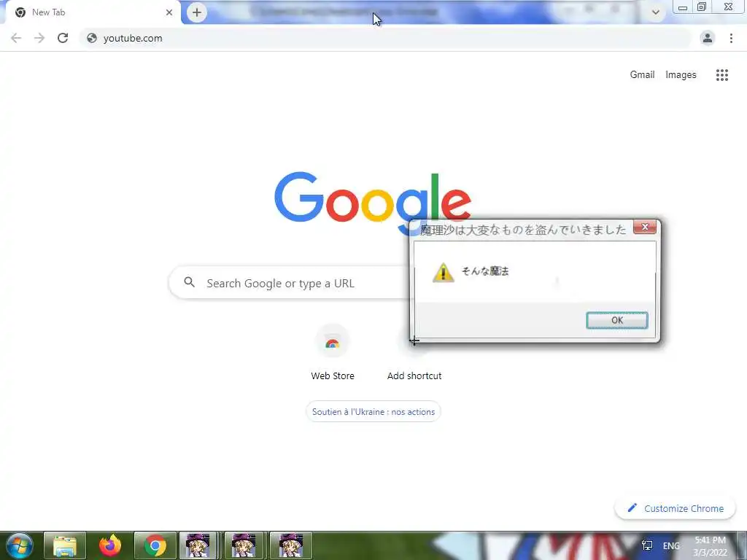The width and height of the screenshot is (747, 560).
Task: Click the browser forward arrow
Action: tap(39, 38)
